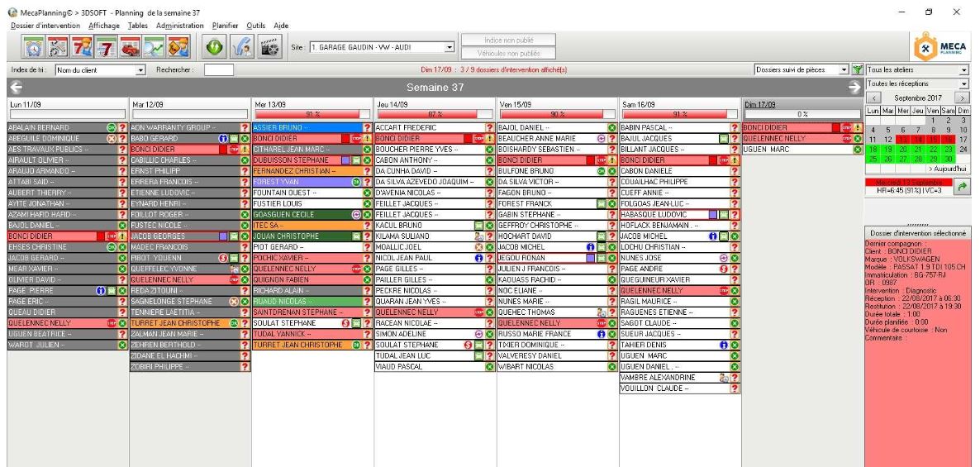Click the Mer 13/09 91% load bar
Screen dimensions: 980x467
pos(307,114)
